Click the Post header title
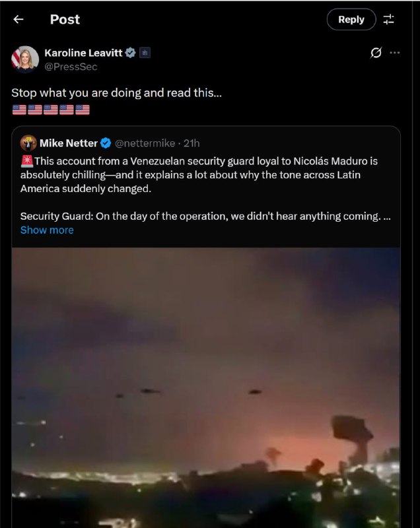 pyautogui.click(x=64, y=19)
